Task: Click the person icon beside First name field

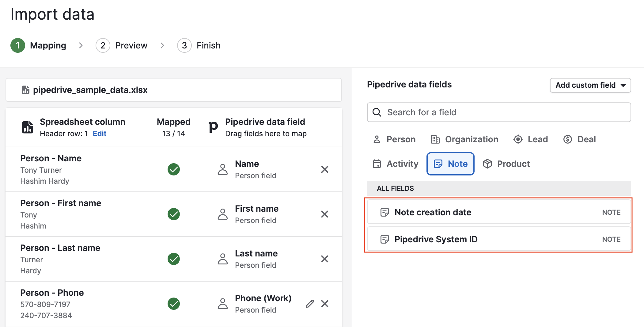Action: pos(223,214)
